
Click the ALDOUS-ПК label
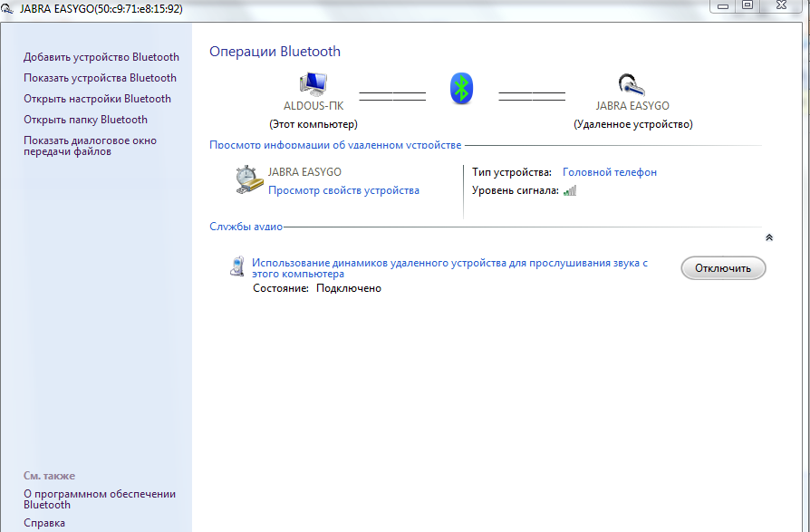pyautogui.click(x=313, y=106)
